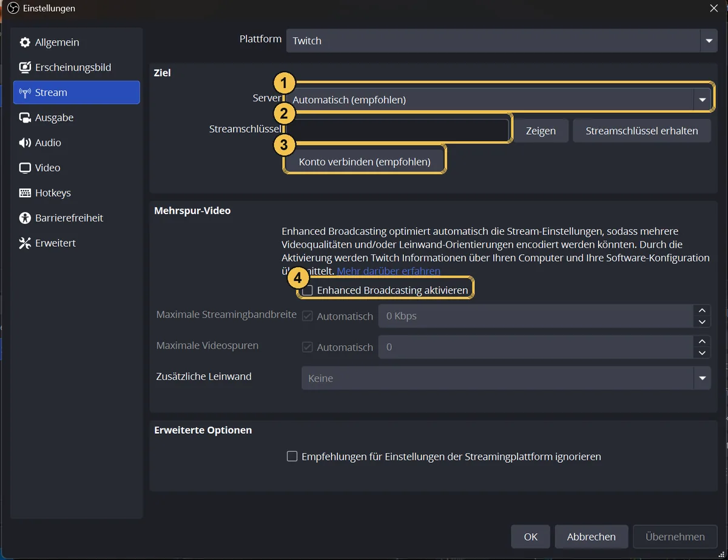Open Server dropdown Automatisch (empfohlen)
The image size is (728, 560).
coord(499,100)
